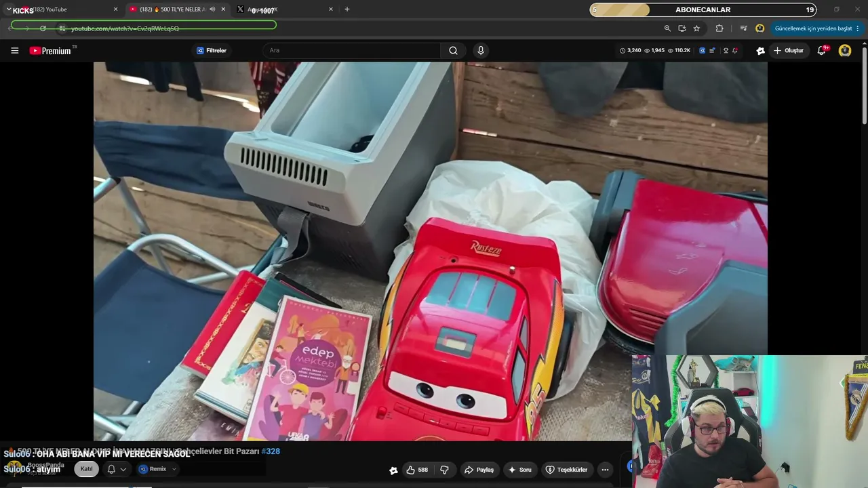The image size is (868, 488).
Task: Open the browser three-dot menu
Action: pyautogui.click(x=857, y=28)
